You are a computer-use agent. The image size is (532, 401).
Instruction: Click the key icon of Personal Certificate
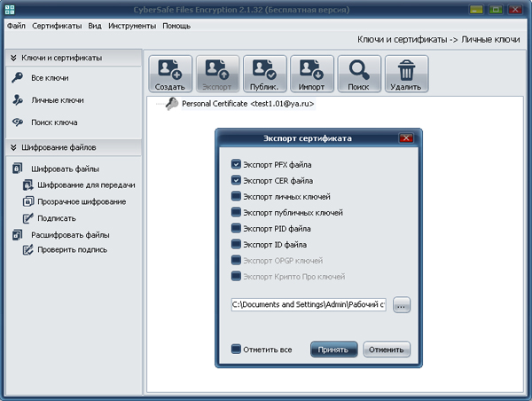tap(172, 104)
